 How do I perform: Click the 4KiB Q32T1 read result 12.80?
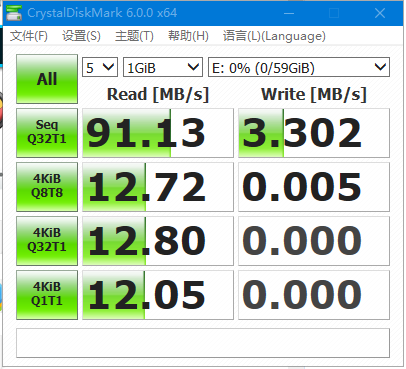pyautogui.click(x=158, y=241)
